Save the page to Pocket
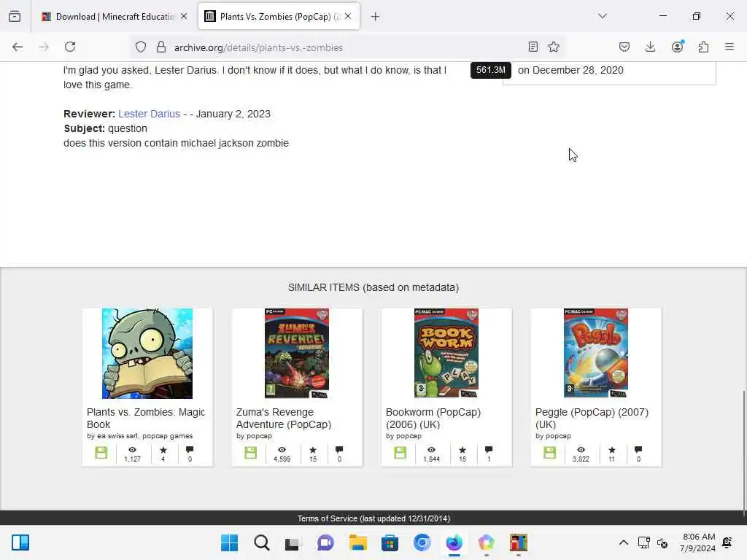747x560 pixels. [x=624, y=47]
